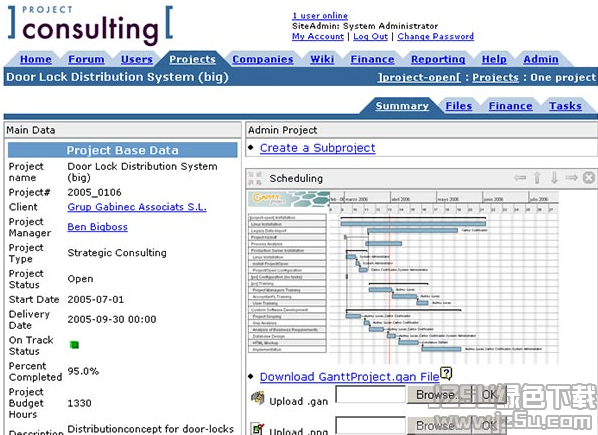Click the Admin Project section title

[283, 130]
